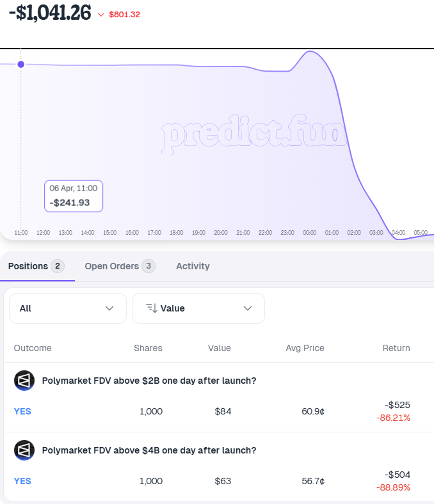Click the 56.7¢ average price
The height and width of the screenshot is (504, 434).
coord(313,481)
